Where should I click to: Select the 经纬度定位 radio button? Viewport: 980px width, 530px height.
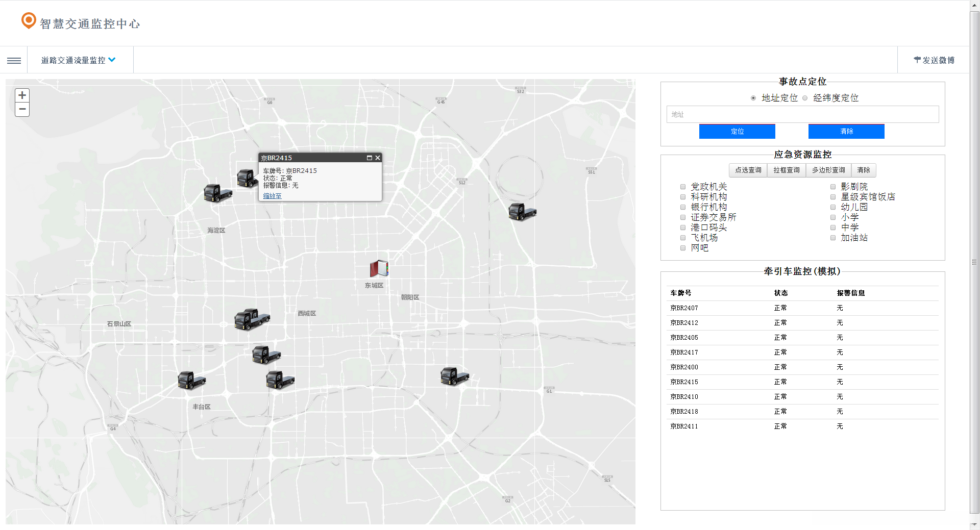coord(805,98)
